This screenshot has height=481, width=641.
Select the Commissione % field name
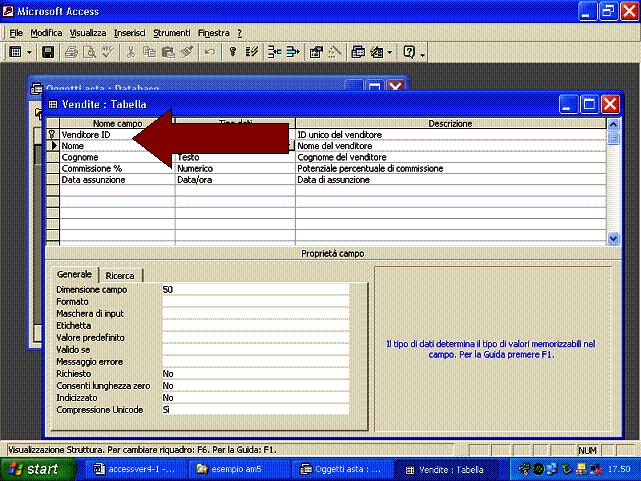coord(92,168)
